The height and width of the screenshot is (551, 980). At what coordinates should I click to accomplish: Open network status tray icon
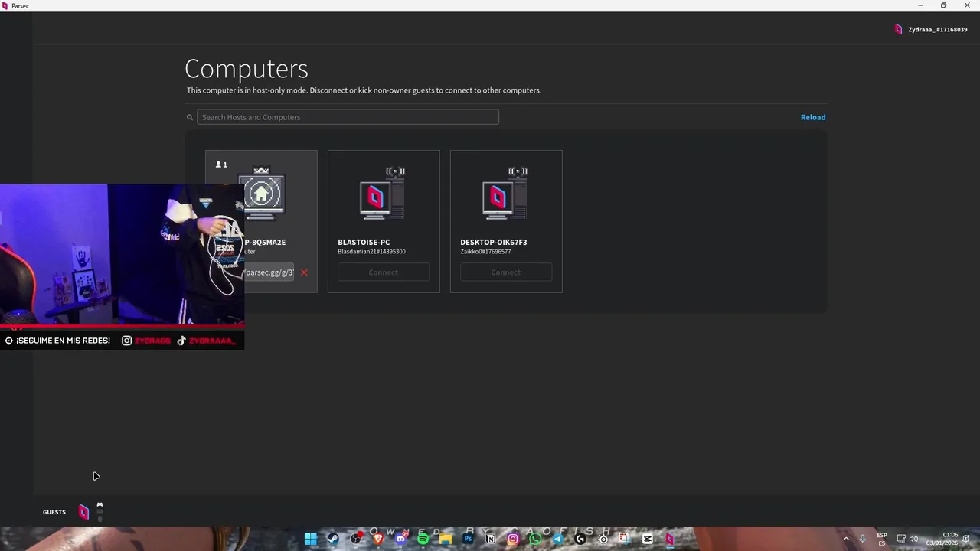point(901,539)
